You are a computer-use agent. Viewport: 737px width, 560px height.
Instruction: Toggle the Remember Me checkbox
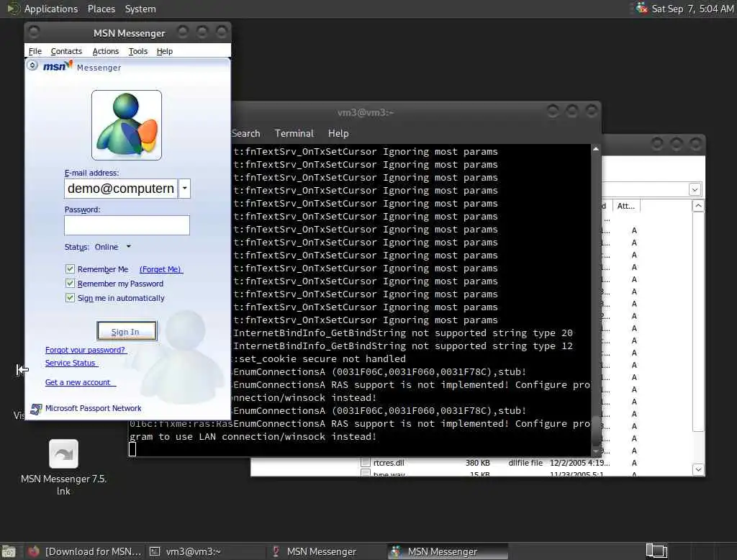(x=70, y=269)
